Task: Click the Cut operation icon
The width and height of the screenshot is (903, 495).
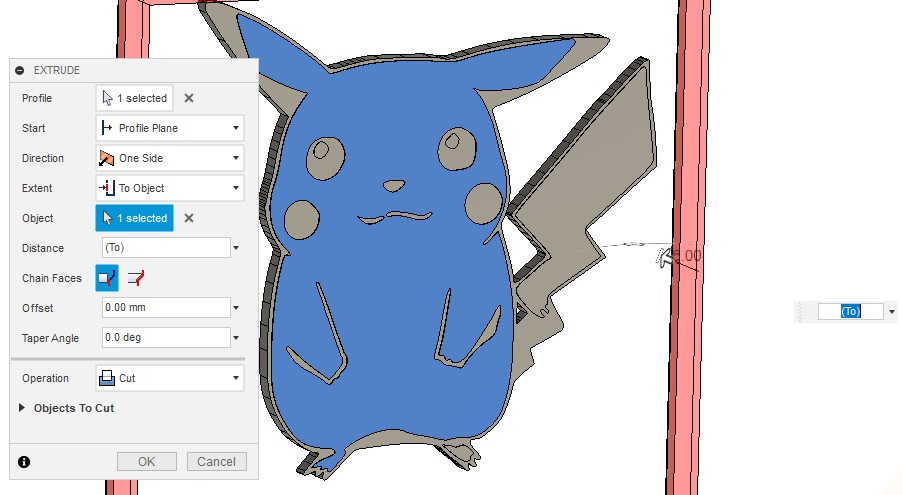Action: (x=107, y=378)
